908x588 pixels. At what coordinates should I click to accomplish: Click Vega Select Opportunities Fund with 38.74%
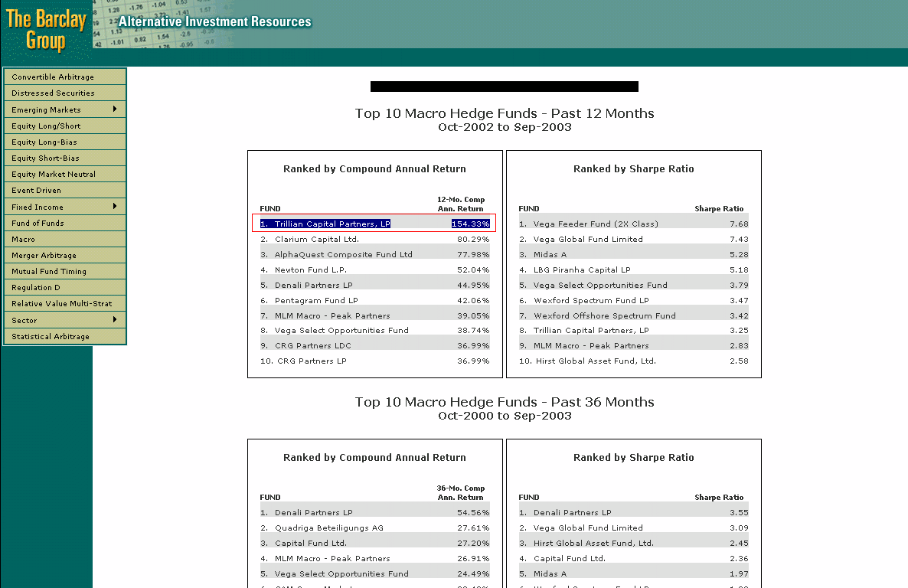tap(374, 330)
